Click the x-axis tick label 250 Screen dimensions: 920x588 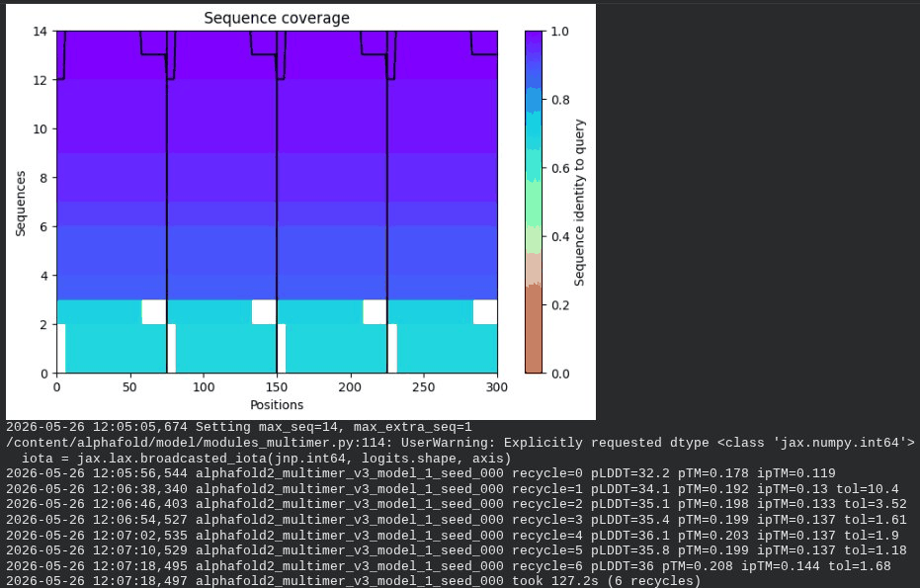click(x=424, y=387)
